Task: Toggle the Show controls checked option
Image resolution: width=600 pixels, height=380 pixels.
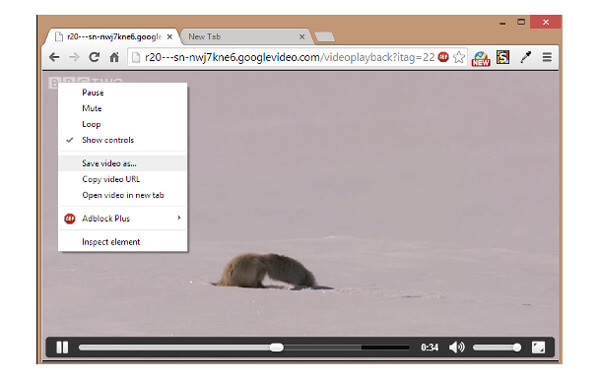Action: tap(123, 140)
